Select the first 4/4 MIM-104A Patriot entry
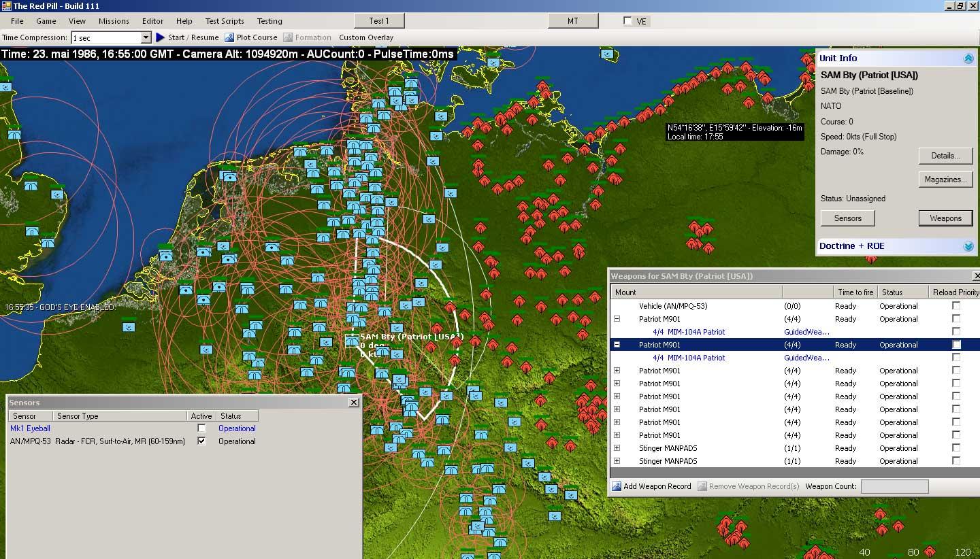This screenshot has width=980, height=559. point(689,332)
